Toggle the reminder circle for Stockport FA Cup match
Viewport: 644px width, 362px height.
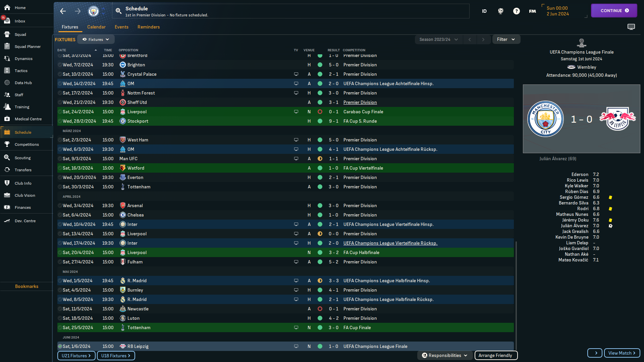point(60,121)
